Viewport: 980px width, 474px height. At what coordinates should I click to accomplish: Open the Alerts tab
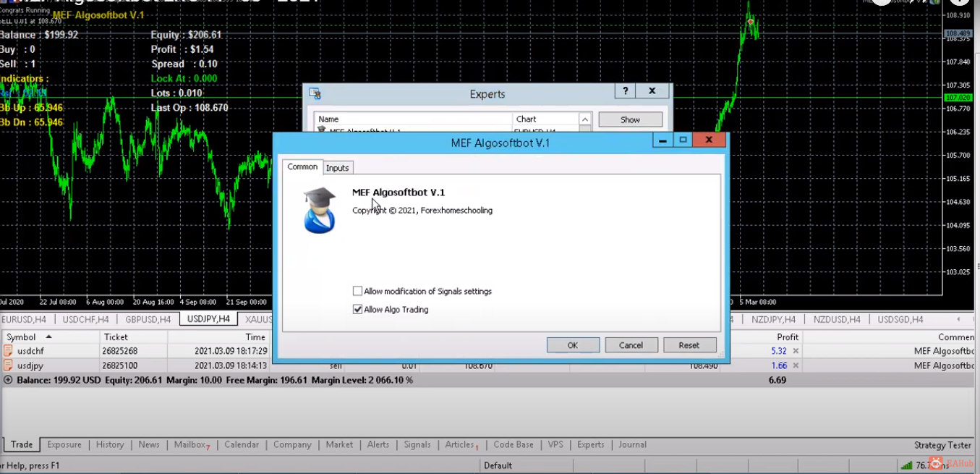[x=378, y=444]
